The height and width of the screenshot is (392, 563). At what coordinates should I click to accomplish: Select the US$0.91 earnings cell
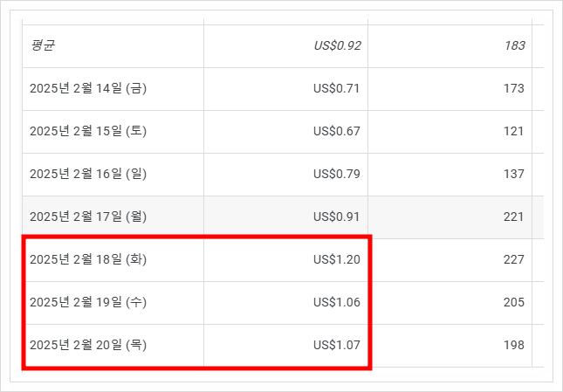click(x=337, y=217)
